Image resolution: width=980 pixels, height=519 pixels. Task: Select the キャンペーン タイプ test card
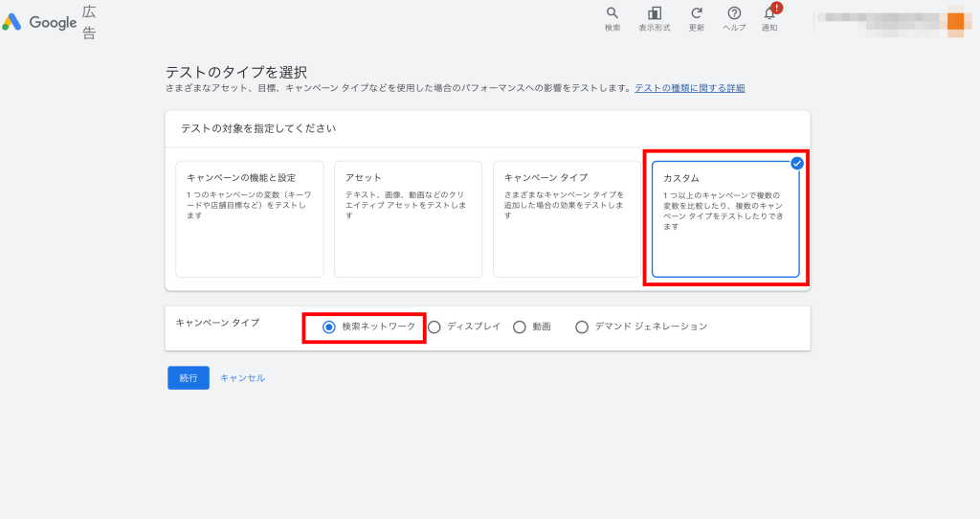click(x=567, y=219)
